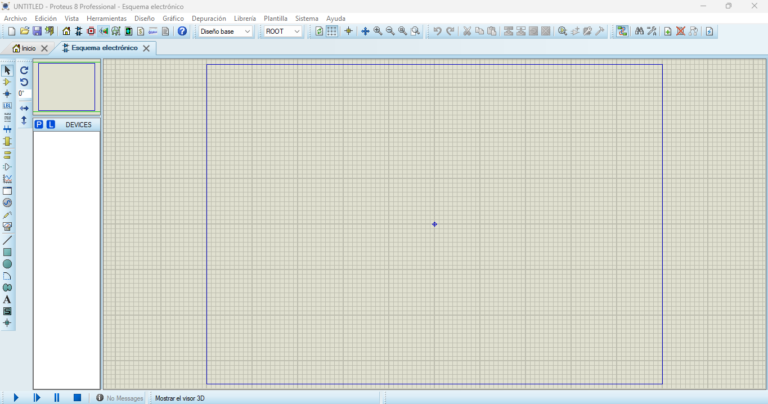Image resolution: width=768 pixels, height=404 pixels.
Task: Open the Herramientas menu
Action: click(x=106, y=19)
